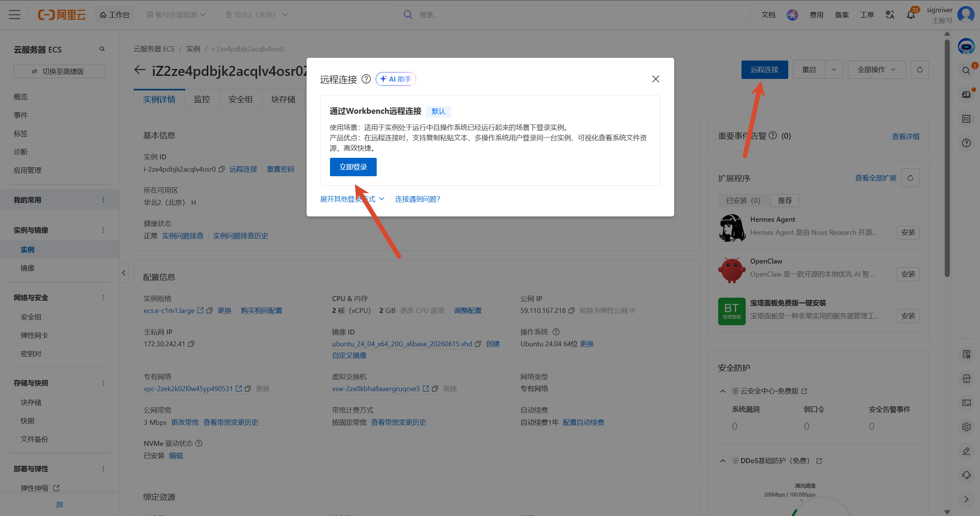The width and height of the screenshot is (980, 516).
Task: Open the 全部操作 dropdown
Action: tap(877, 70)
